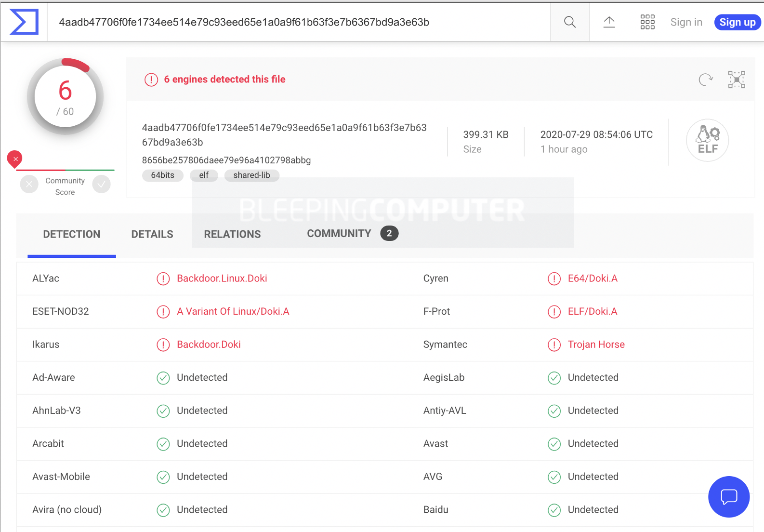Click the '2020-07-29 08:54:06 UTC' timestamp
The image size is (764, 532).
[596, 135]
